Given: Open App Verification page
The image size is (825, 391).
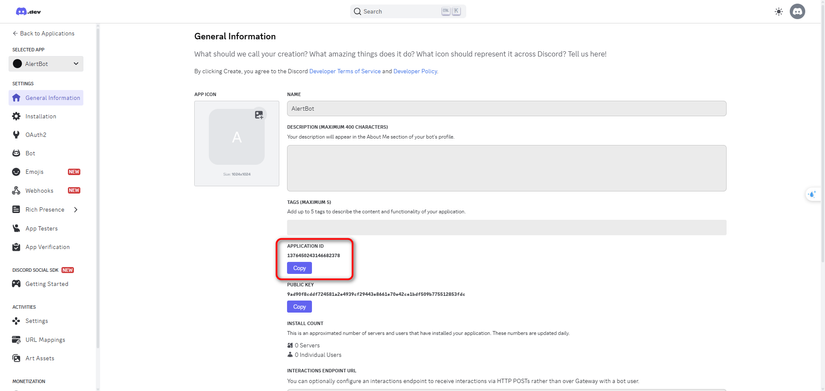Looking at the screenshot, I should (x=46, y=247).
